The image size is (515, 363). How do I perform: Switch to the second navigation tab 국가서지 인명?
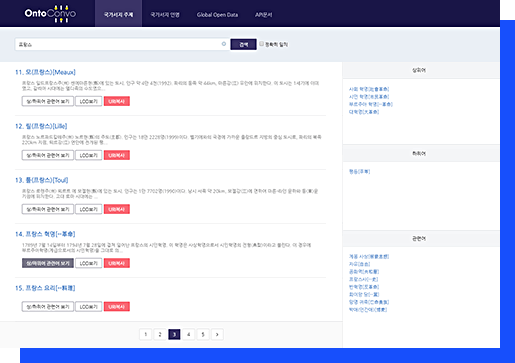pos(165,15)
